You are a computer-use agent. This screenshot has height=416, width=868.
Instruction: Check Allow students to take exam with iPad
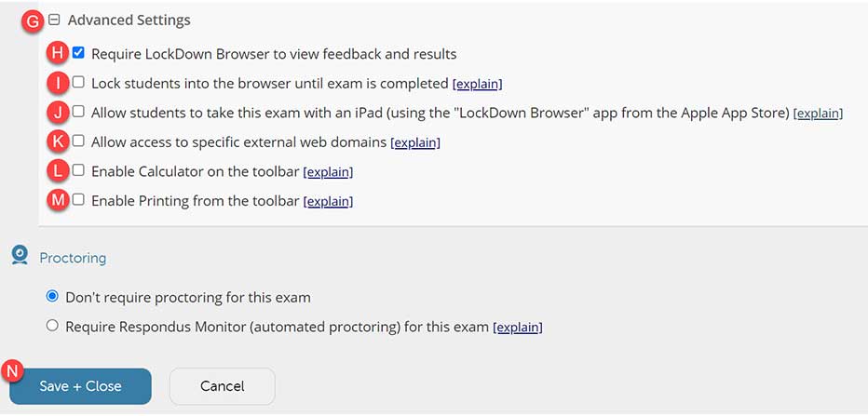click(78, 112)
